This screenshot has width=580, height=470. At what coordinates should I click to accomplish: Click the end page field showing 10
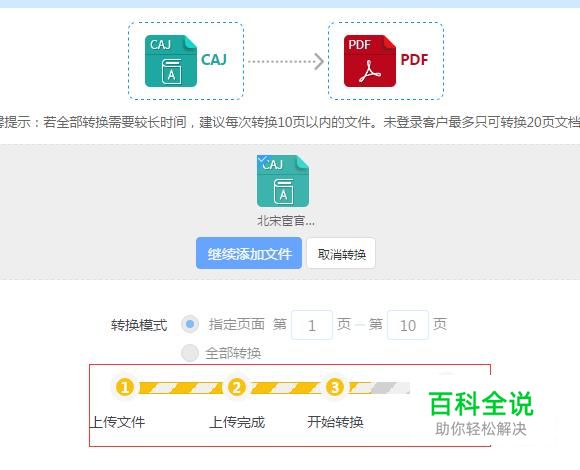tap(408, 325)
